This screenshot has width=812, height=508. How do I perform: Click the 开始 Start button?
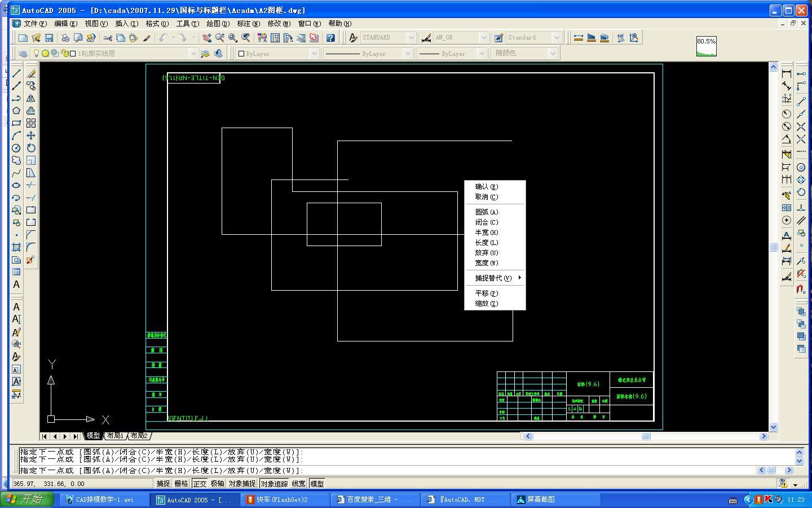[27, 500]
